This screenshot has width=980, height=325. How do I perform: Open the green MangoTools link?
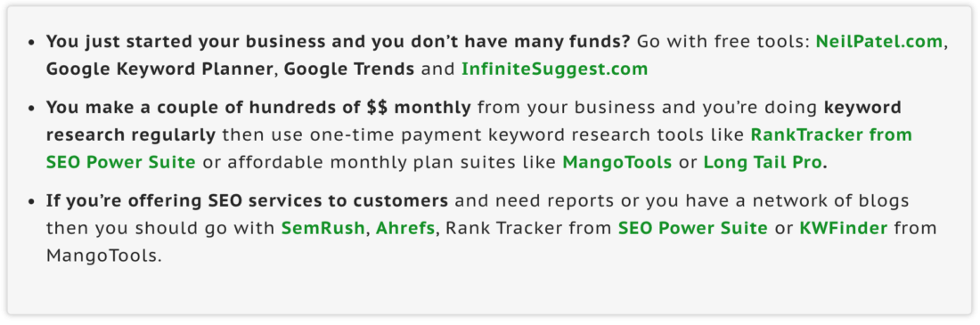point(617,162)
